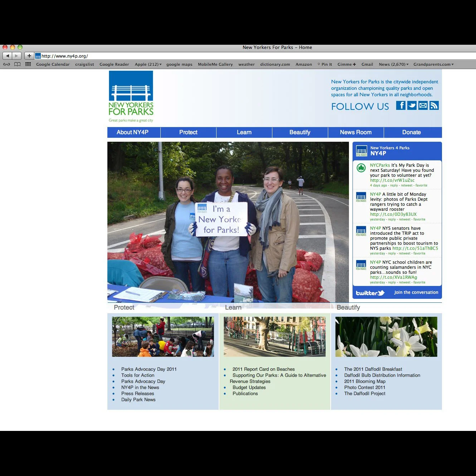This screenshot has width=476, height=476.
Task: Show all bookmarks with book icon
Action: tap(17, 64)
